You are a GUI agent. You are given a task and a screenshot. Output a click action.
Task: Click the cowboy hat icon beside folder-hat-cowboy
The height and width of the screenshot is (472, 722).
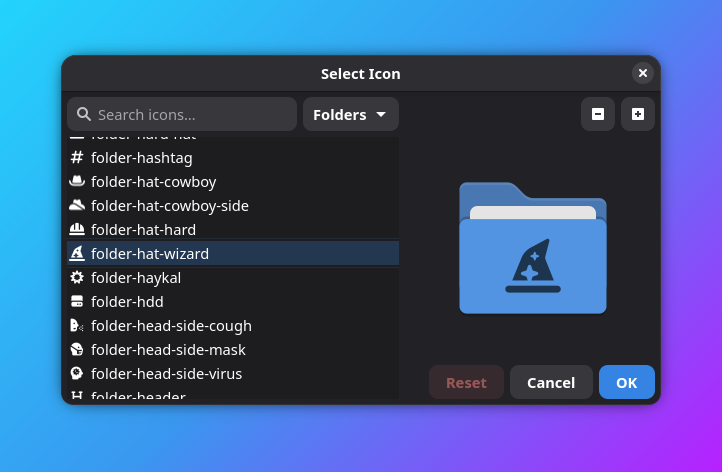(x=77, y=181)
